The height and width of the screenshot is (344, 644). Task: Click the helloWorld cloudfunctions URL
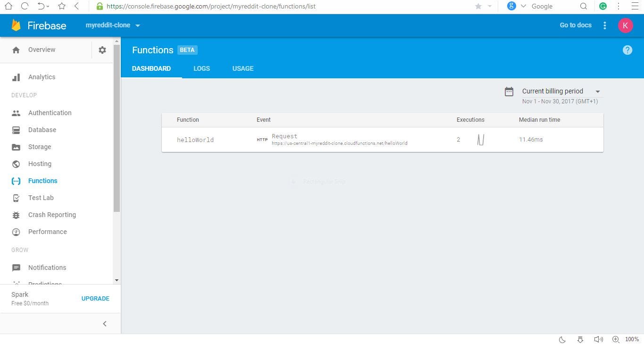(x=339, y=143)
